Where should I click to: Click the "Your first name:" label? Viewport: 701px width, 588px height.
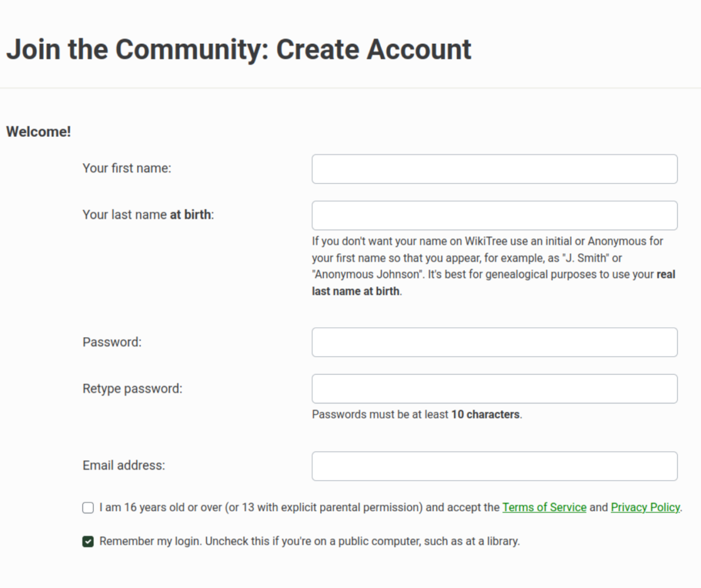tap(127, 168)
